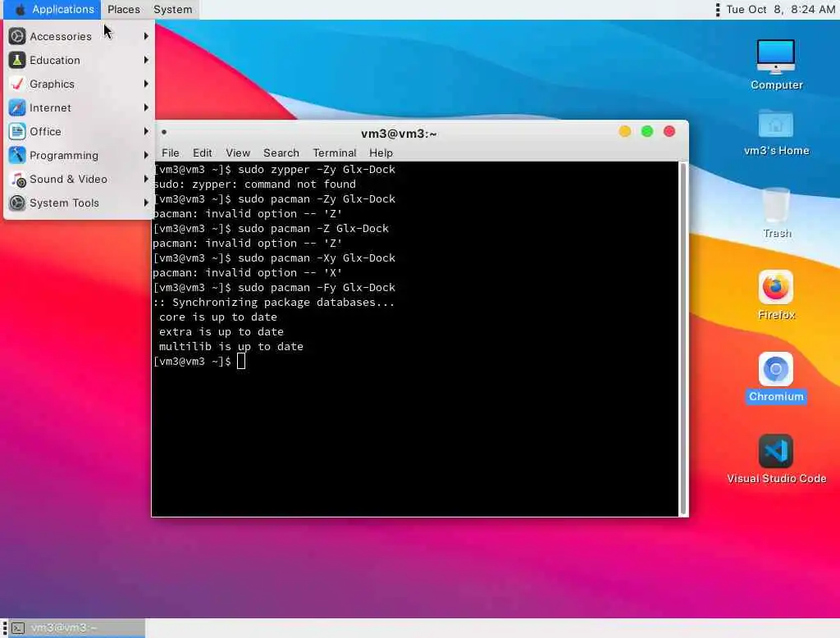This screenshot has height=638, width=840.
Task: Minimize the terminal with yellow button
Action: [624, 131]
